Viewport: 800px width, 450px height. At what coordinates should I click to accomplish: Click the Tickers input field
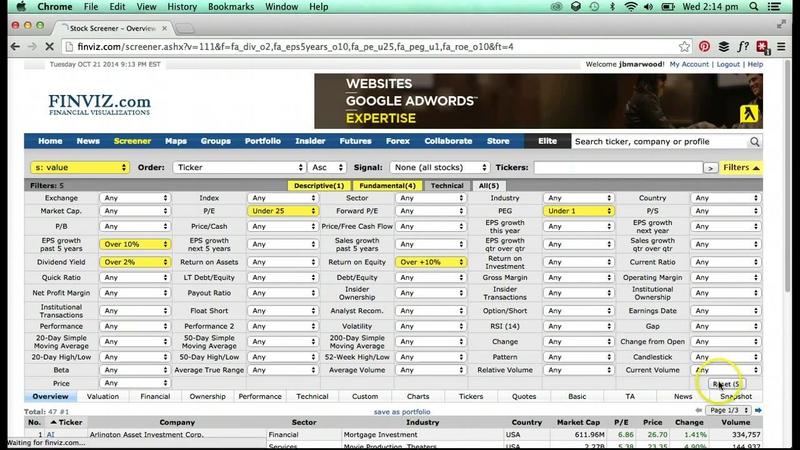(618, 167)
